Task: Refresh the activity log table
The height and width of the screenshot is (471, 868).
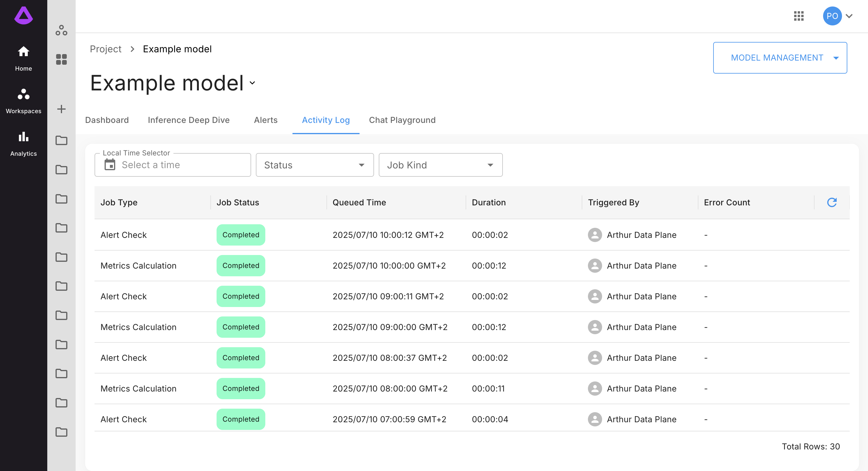Action: [x=832, y=202]
